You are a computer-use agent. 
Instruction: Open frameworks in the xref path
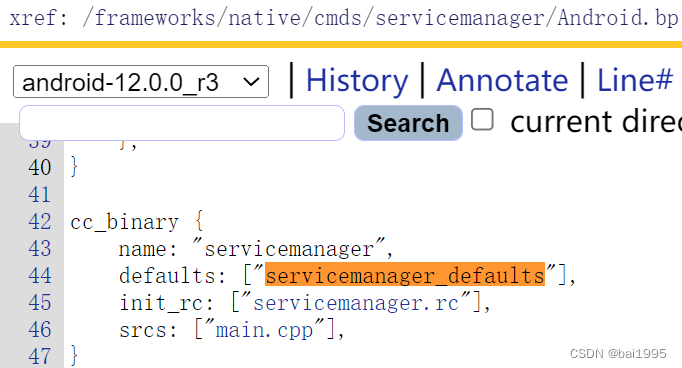click(154, 18)
